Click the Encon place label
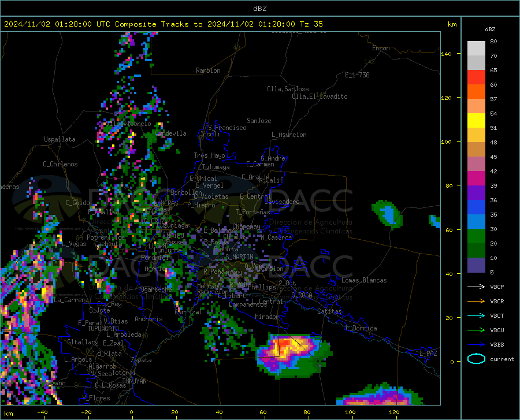 [x=381, y=48]
